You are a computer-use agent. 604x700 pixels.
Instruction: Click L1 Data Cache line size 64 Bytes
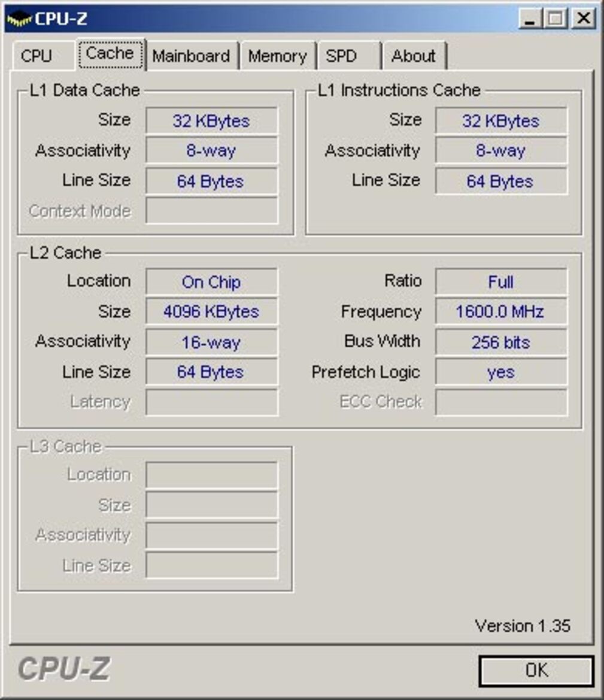pyautogui.click(x=211, y=181)
